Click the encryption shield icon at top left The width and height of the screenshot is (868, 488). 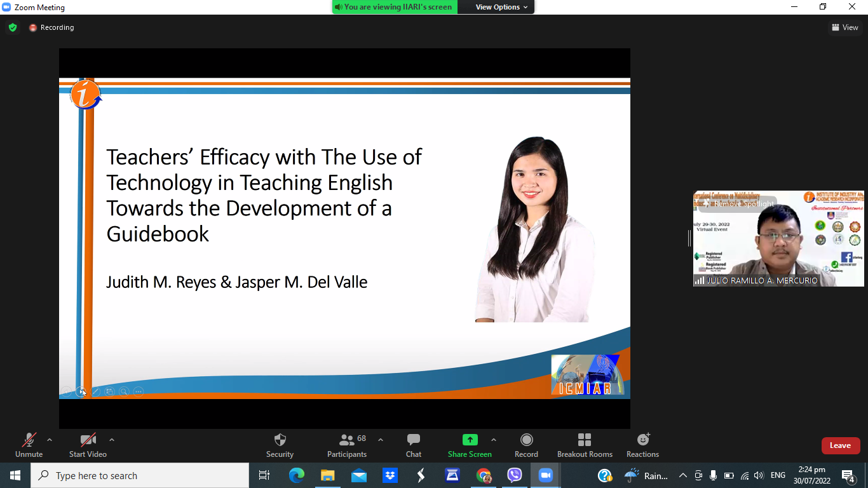coord(13,27)
